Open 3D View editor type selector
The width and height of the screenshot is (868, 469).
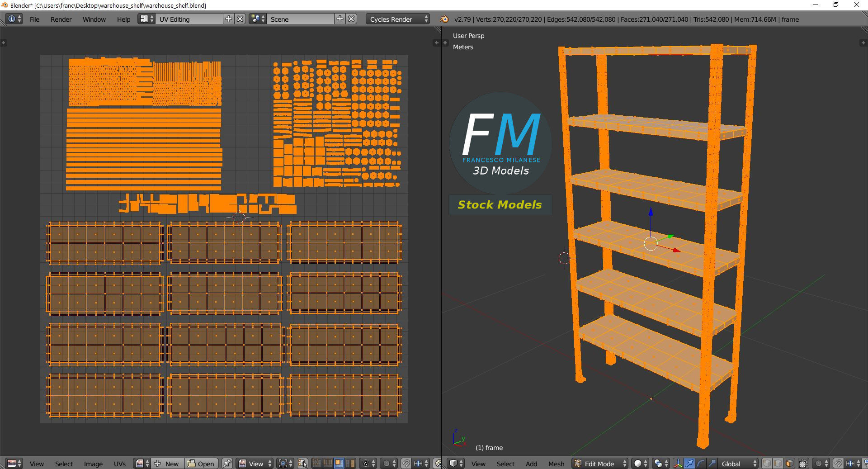click(x=456, y=464)
